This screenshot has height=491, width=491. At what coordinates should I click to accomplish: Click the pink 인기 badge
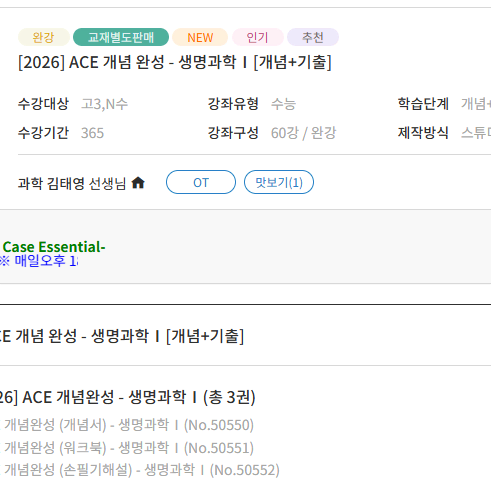[x=258, y=37]
